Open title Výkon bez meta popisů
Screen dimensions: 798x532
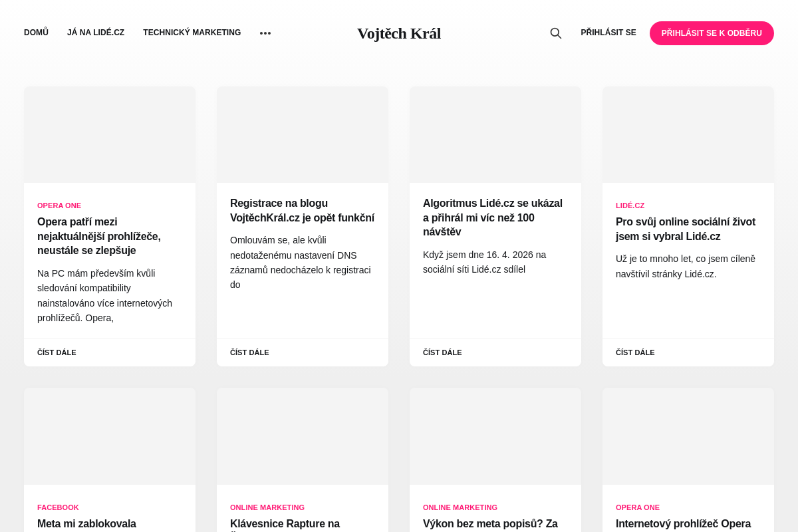pos(490,524)
